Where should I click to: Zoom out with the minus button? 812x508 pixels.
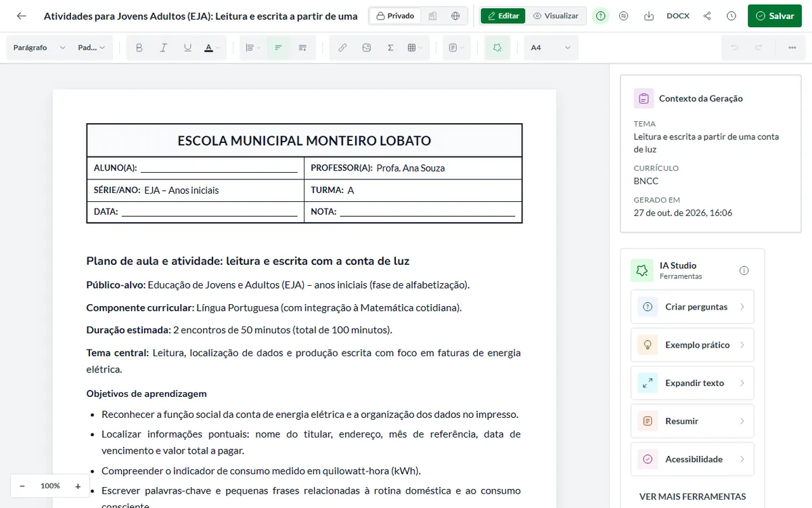point(22,486)
